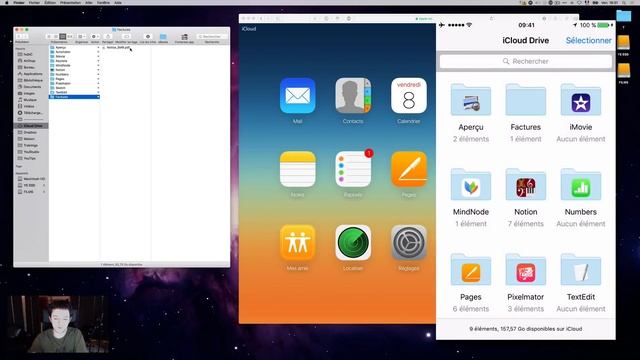Select the highlighted Factures folder in Finder column
The width and height of the screenshot is (640, 360).
tap(74, 97)
